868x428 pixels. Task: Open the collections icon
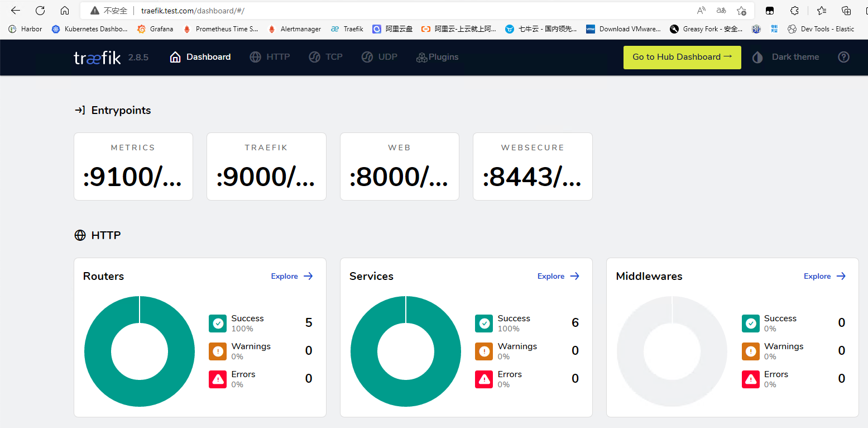click(846, 11)
